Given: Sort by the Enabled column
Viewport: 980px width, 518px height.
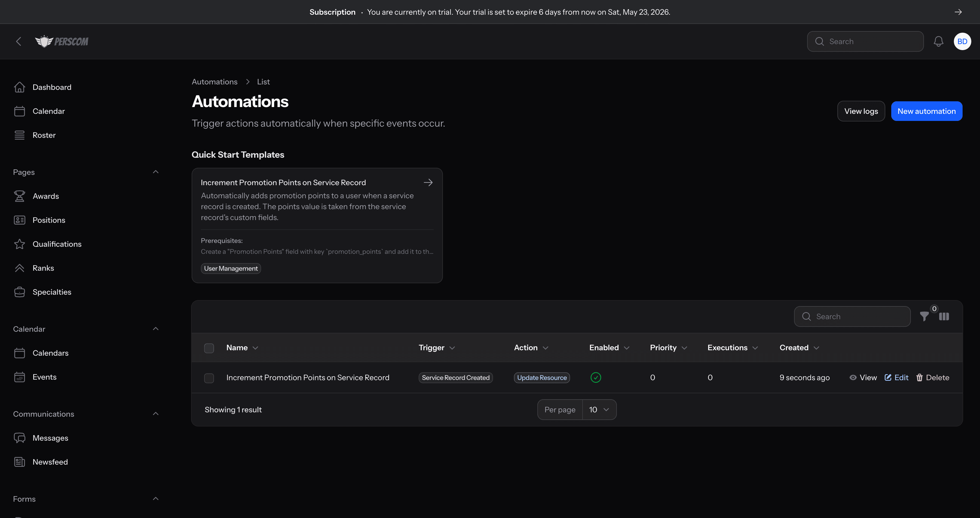Looking at the screenshot, I should click(x=610, y=348).
